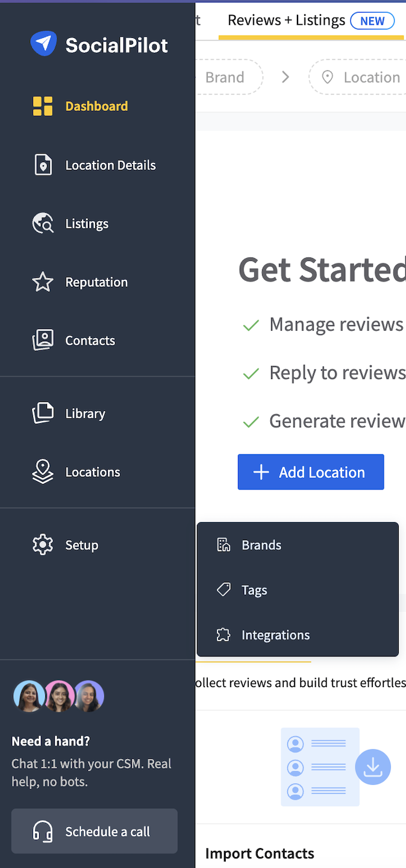Click the green checkmark beside Reply to reviews

pyautogui.click(x=251, y=374)
